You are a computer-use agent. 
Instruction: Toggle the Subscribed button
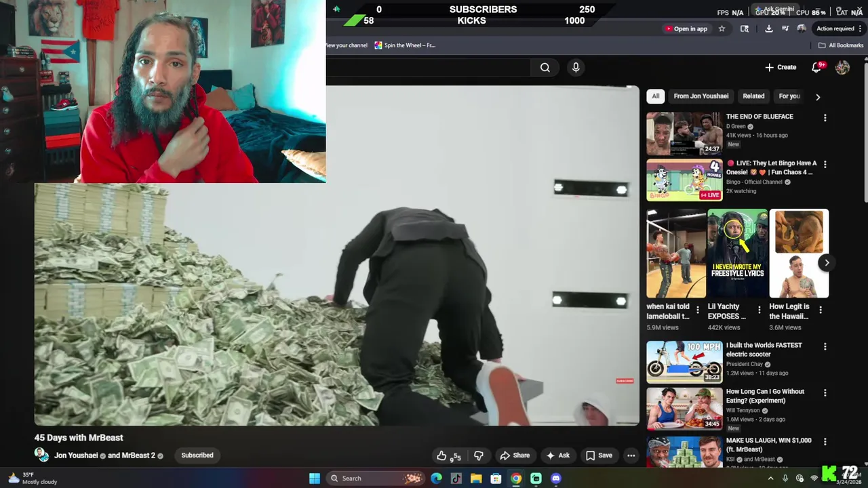(197, 455)
